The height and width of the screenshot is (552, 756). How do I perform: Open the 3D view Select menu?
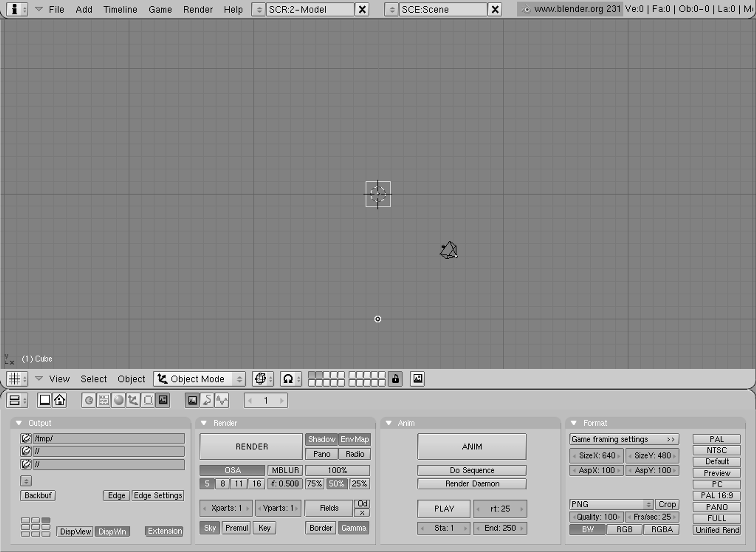point(94,379)
